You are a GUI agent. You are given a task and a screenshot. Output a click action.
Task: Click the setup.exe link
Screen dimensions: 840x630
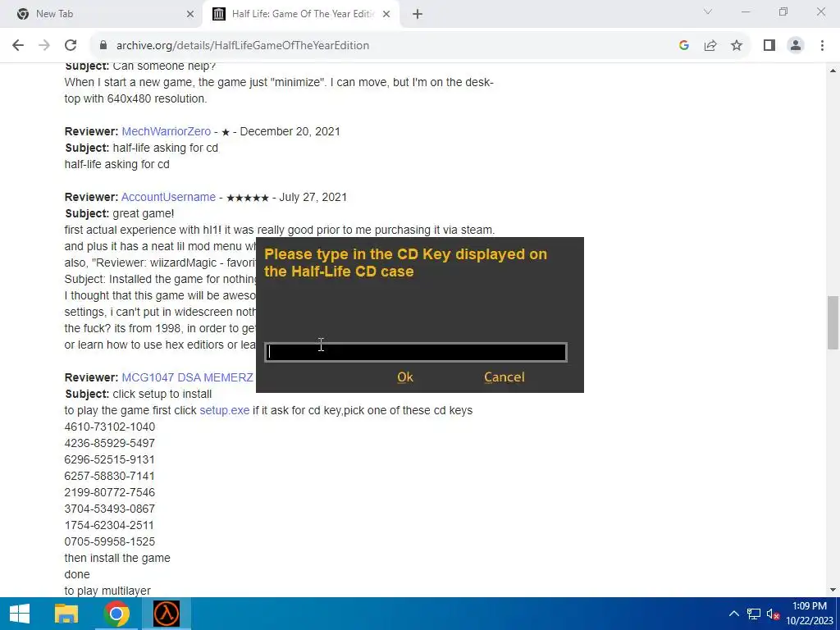pos(225,410)
